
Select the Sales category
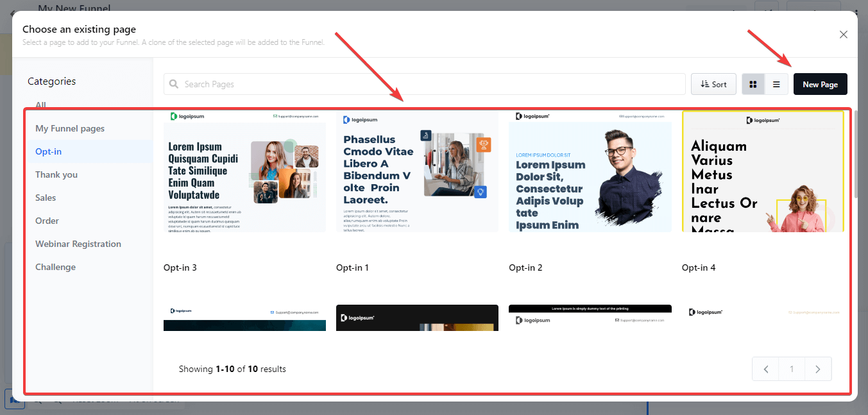[x=46, y=197]
